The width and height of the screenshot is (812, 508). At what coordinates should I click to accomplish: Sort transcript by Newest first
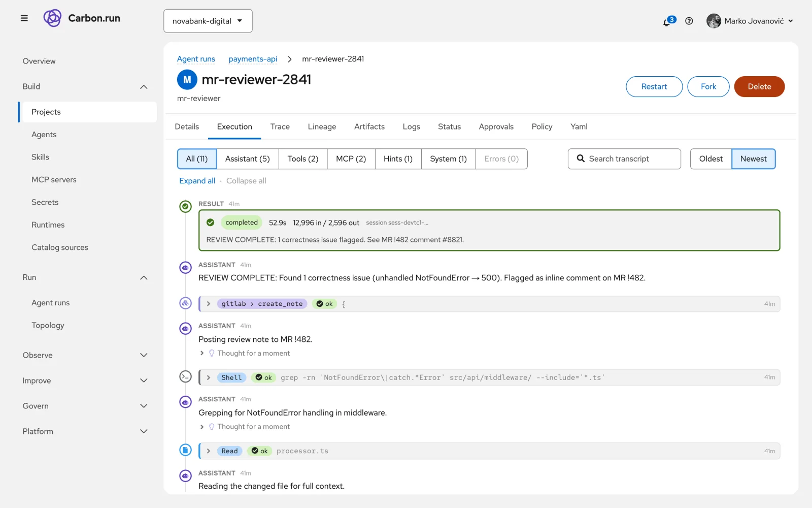(754, 159)
